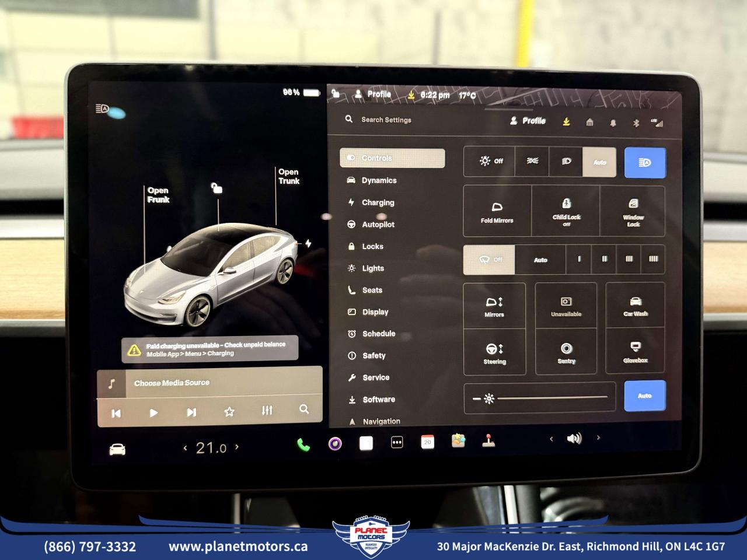Open Sentry Mode from the quick controls
747x560 pixels.
pyautogui.click(x=566, y=352)
